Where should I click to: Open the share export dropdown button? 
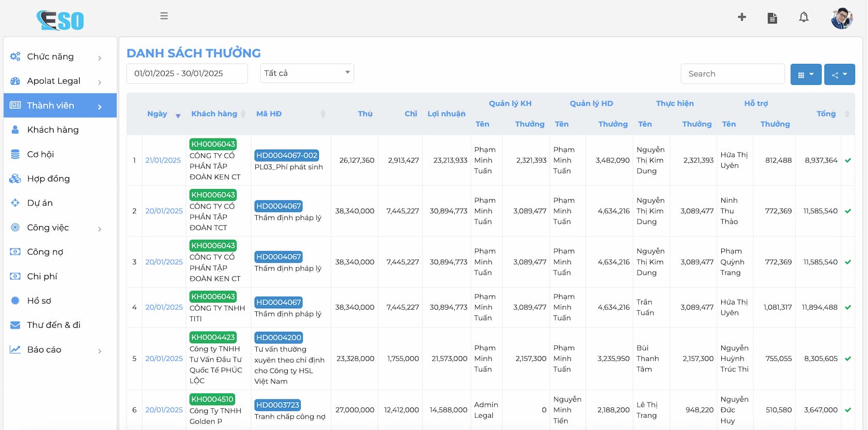839,74
